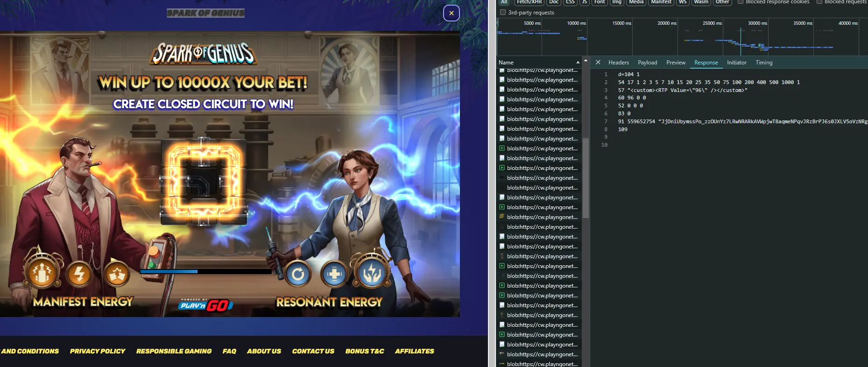The height and width of the screenshot is (367, 868).
Task: Open the Terms and Conditions footer link
Action: click(x=29, y=351)
